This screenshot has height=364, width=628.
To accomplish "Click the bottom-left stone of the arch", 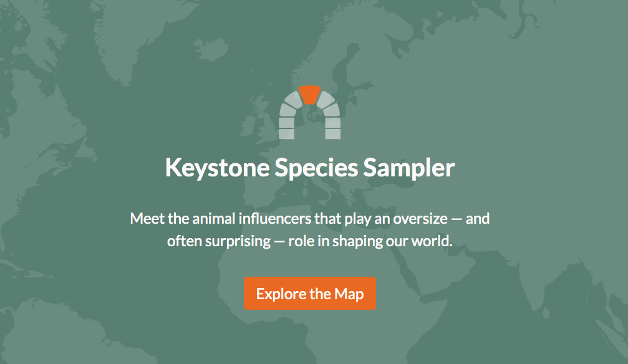I will click(286, 133).
